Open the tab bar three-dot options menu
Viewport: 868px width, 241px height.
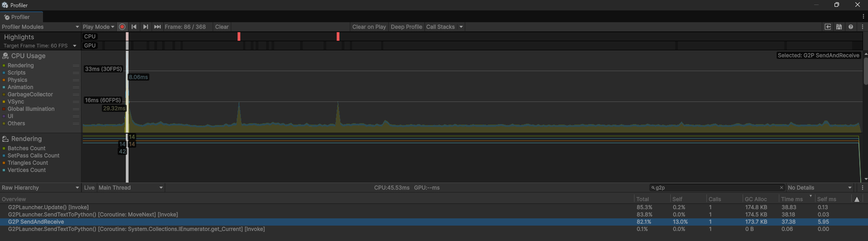point(863,16)
